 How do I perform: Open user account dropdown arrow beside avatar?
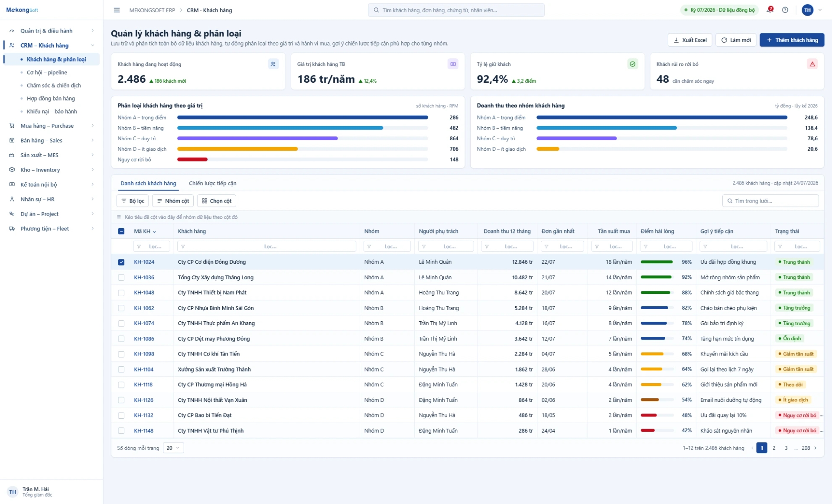click(820, 10)
